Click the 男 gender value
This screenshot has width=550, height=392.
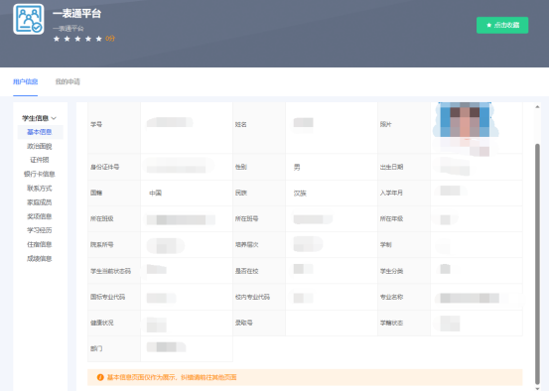pyautogui.click(x=297, y=168)
